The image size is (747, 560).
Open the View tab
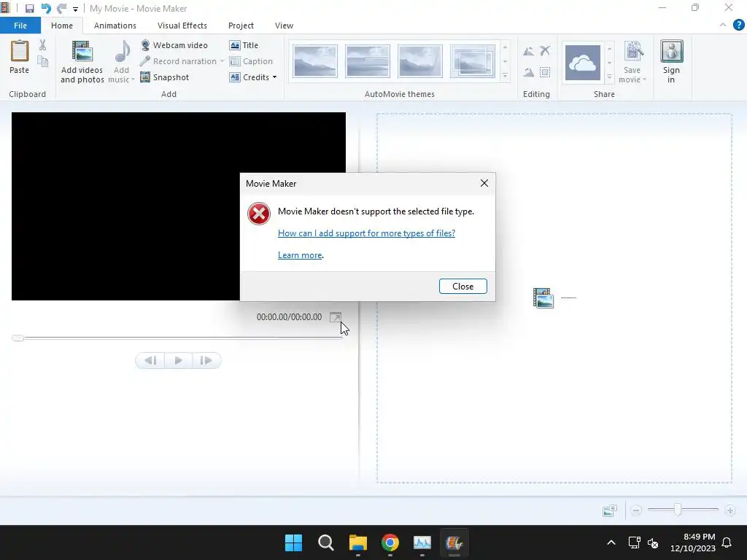click(284, 26)
